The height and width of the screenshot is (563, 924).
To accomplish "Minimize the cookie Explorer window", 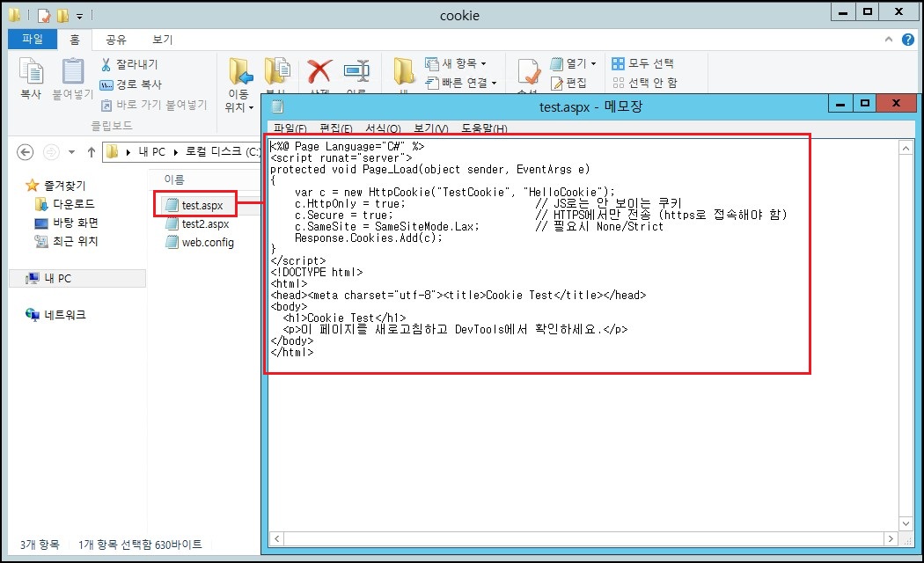I will [843, 12].
